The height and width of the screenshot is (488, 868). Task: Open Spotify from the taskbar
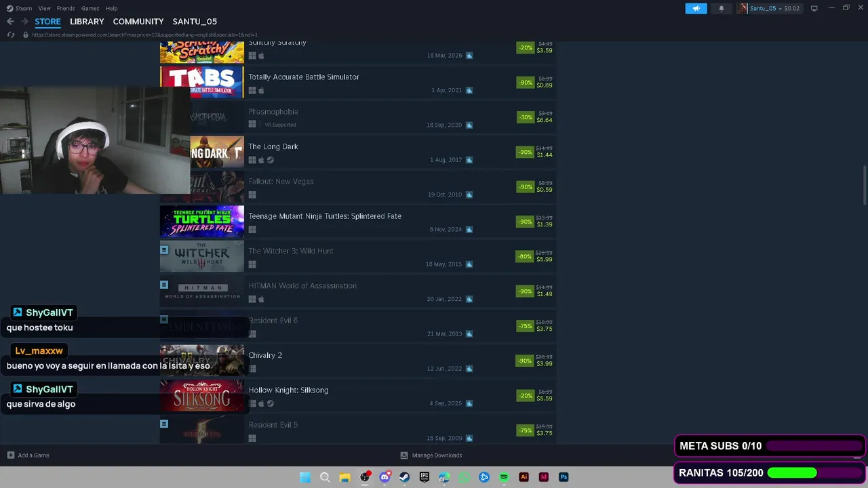click(504, 477)
